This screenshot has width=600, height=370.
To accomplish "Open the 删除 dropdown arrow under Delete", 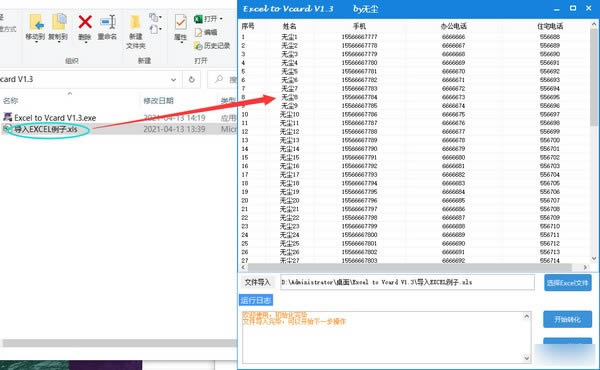I will coord(85,42).
